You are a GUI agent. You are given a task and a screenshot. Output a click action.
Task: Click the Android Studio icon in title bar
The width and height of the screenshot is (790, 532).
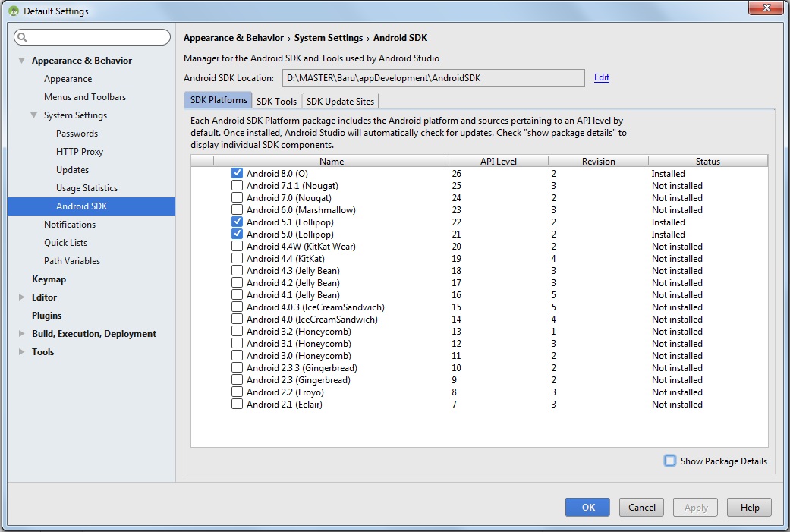click(14, 11)
